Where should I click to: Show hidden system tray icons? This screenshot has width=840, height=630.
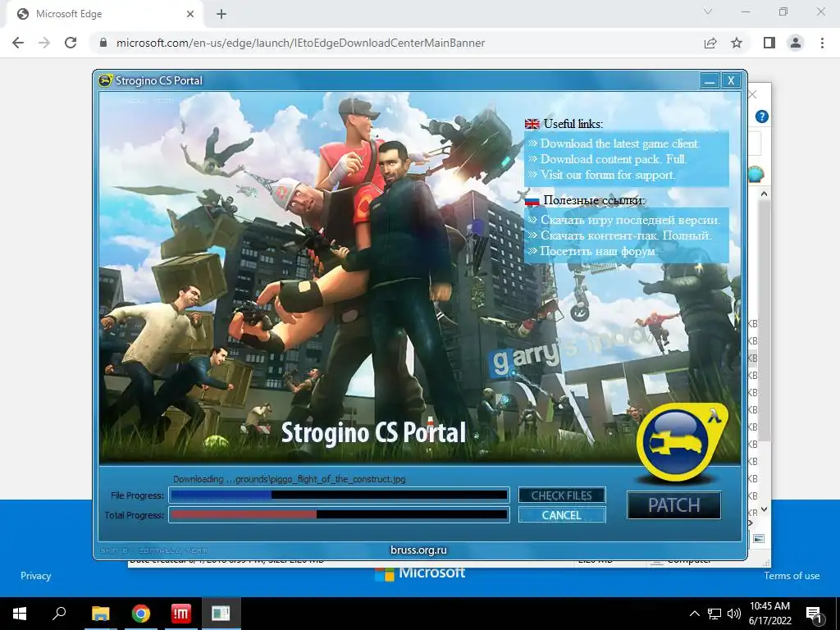694,614
